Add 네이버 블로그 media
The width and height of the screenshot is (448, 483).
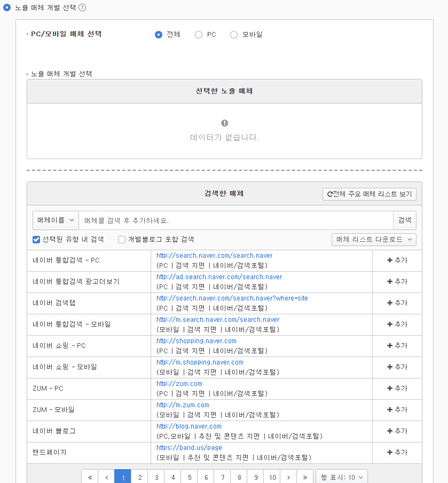click(397, 431)
